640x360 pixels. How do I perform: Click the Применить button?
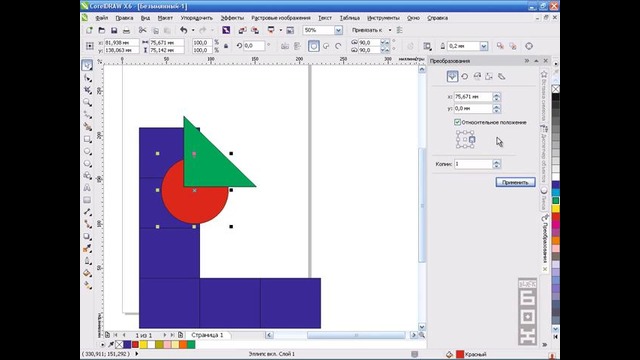click(516, 182)
